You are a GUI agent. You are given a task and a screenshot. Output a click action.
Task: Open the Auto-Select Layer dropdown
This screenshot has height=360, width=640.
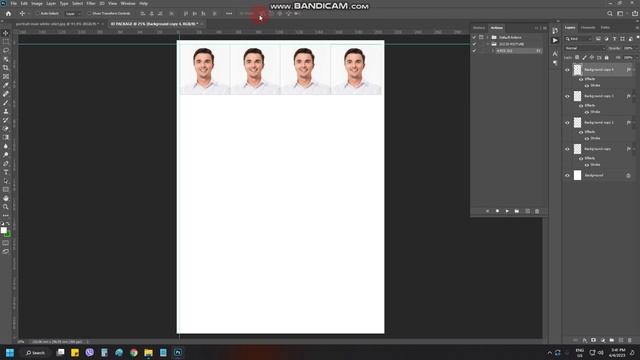73,13
